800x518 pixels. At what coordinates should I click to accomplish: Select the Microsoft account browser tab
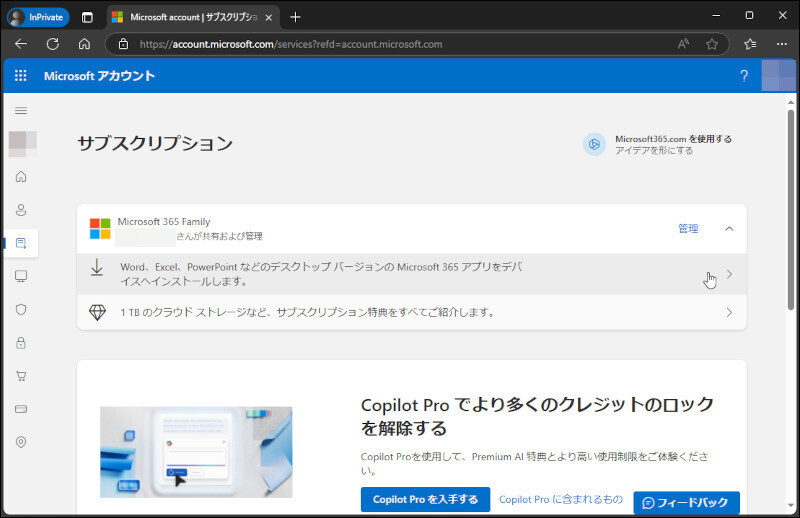193,17
